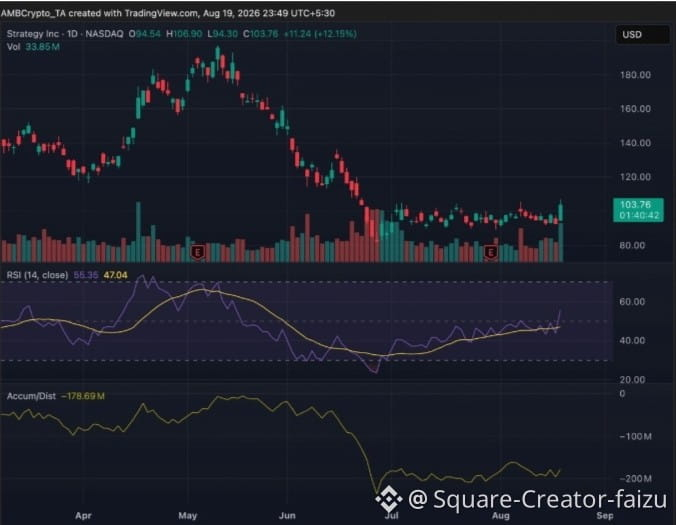
Task: Click the 140.00 price axis label
Action: tap(635, 143)
